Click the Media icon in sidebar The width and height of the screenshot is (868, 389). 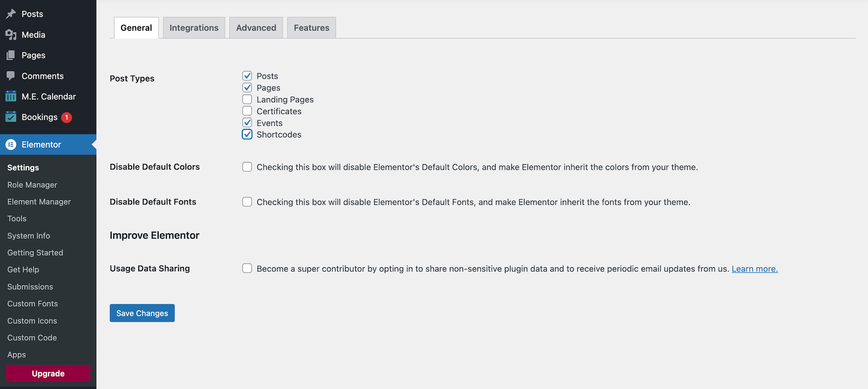pos(11,35)
